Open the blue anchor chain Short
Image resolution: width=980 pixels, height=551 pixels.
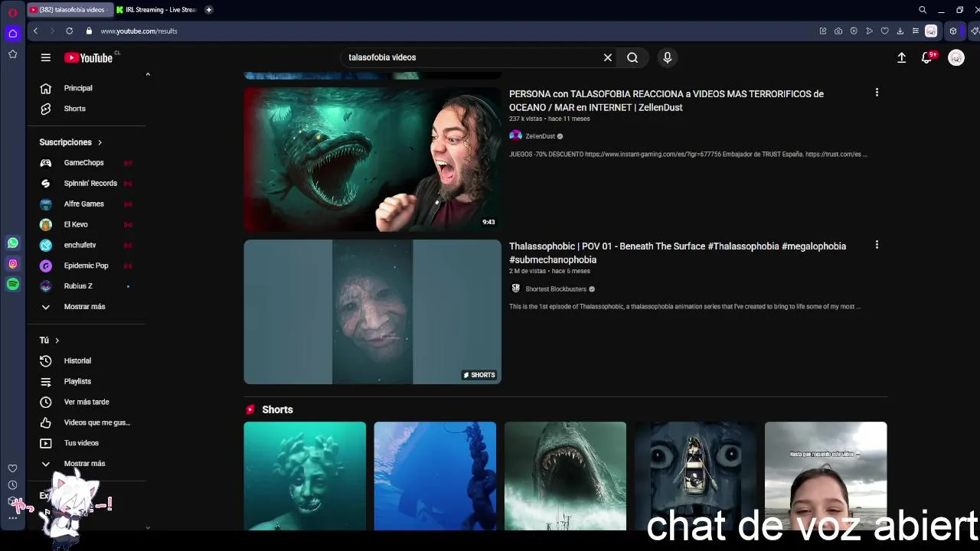tap(435, 476)
